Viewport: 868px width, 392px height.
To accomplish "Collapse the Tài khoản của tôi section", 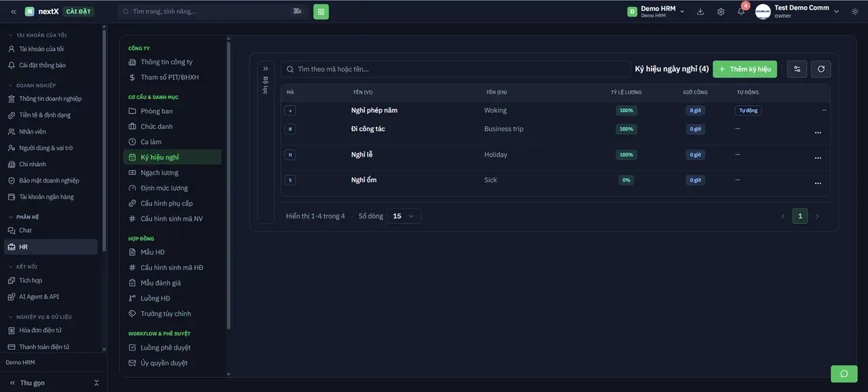I will 42,35.
